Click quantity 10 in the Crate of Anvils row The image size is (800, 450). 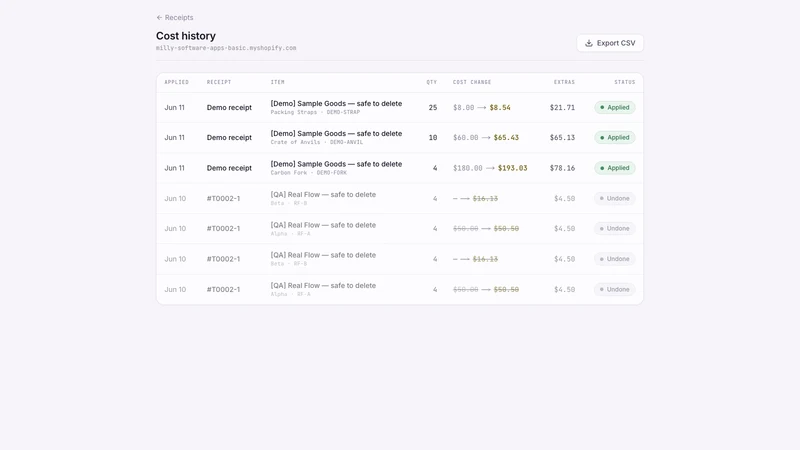[x=433, y=138]
